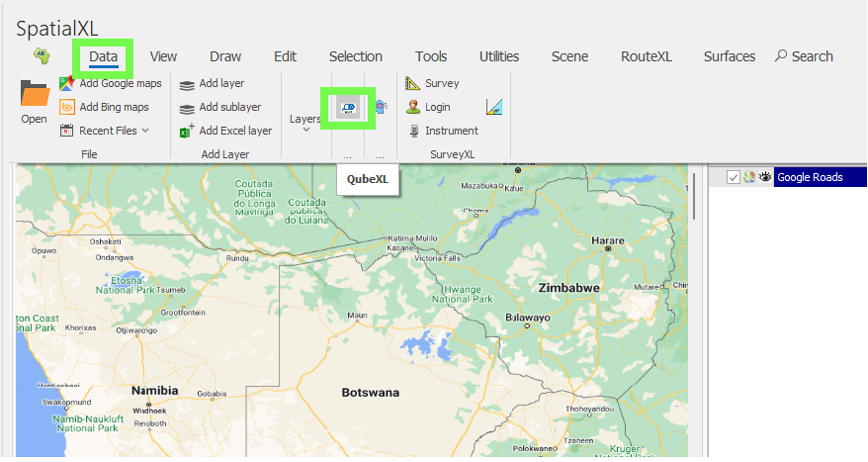Click the SurveyXL Login icon
The image size is (868, 462).
413,107
